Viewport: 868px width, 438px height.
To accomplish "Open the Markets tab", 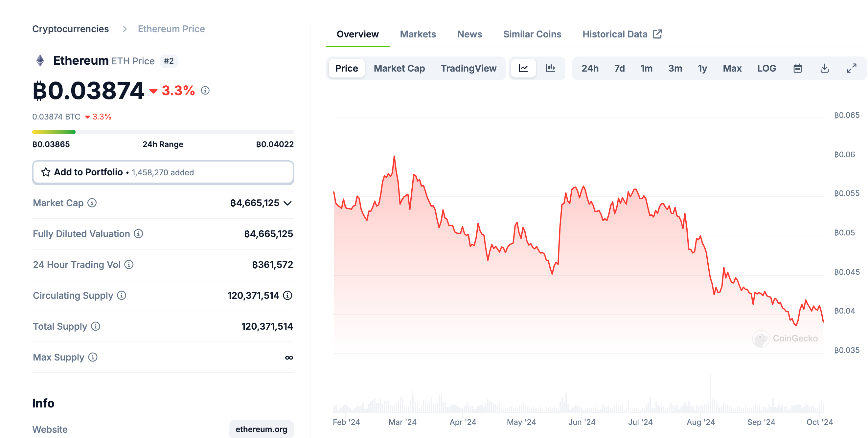I will (418, 34).
